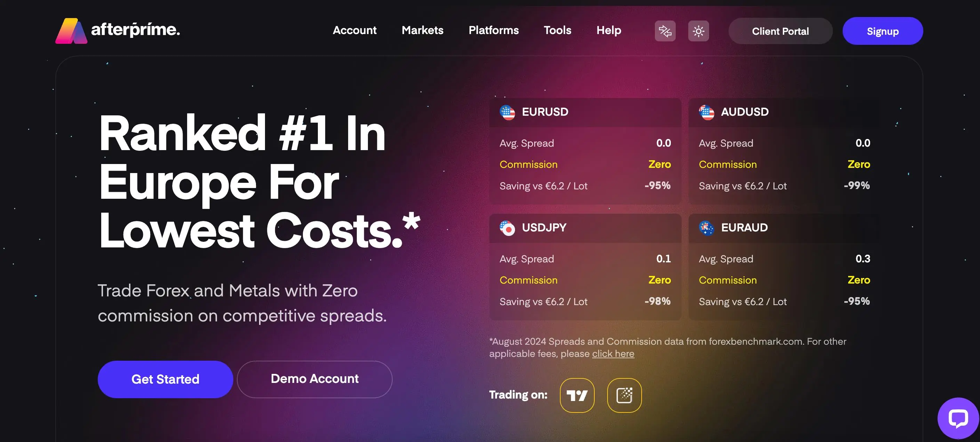Click the EURAUD flag icon
Screen dimensions: 980x442
pyautogui.click(x=706, y=228)
